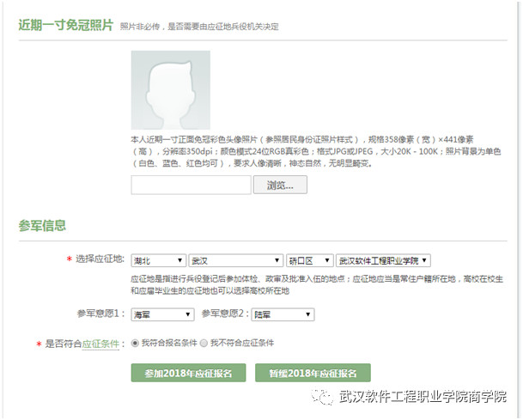The height and width of the screenshot is (420, 523).
Task: Click the photo file path input field
Action: point(191,185)
